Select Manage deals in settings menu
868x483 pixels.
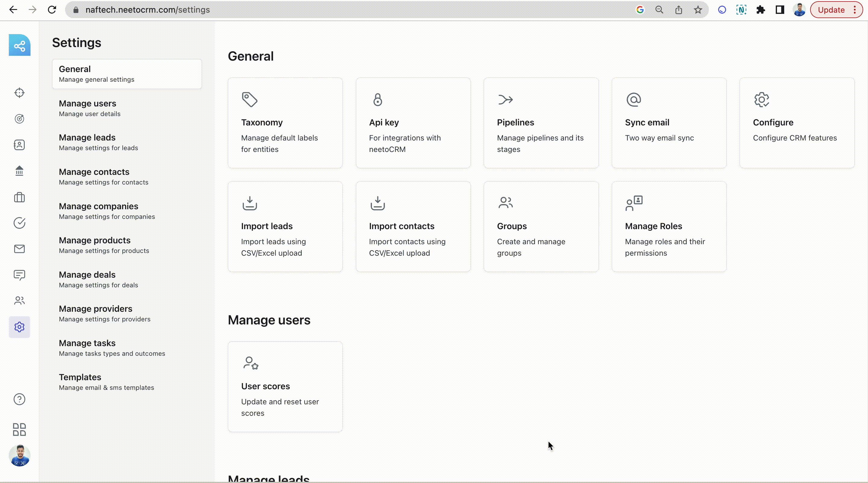click(x=127, y=279)
